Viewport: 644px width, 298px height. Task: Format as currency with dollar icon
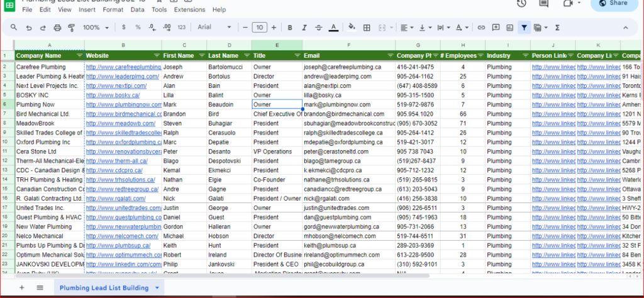tap(124, 28)
